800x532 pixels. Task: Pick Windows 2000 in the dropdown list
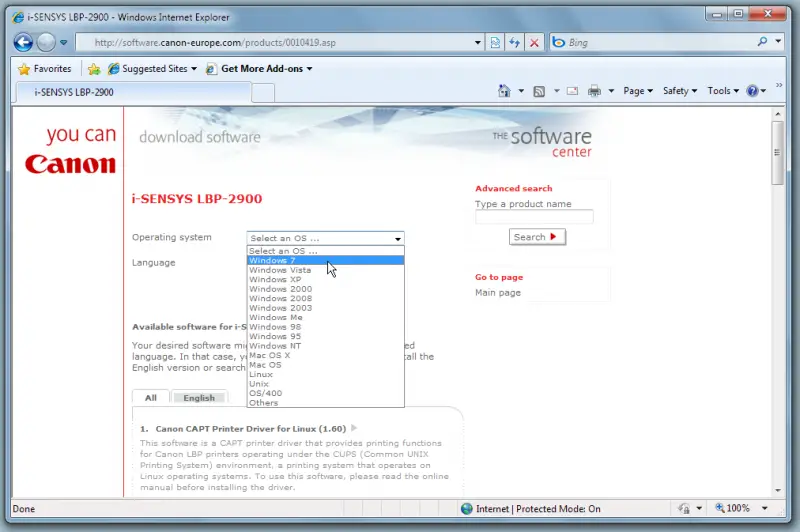pyautogui.click(x=326, y=289)
